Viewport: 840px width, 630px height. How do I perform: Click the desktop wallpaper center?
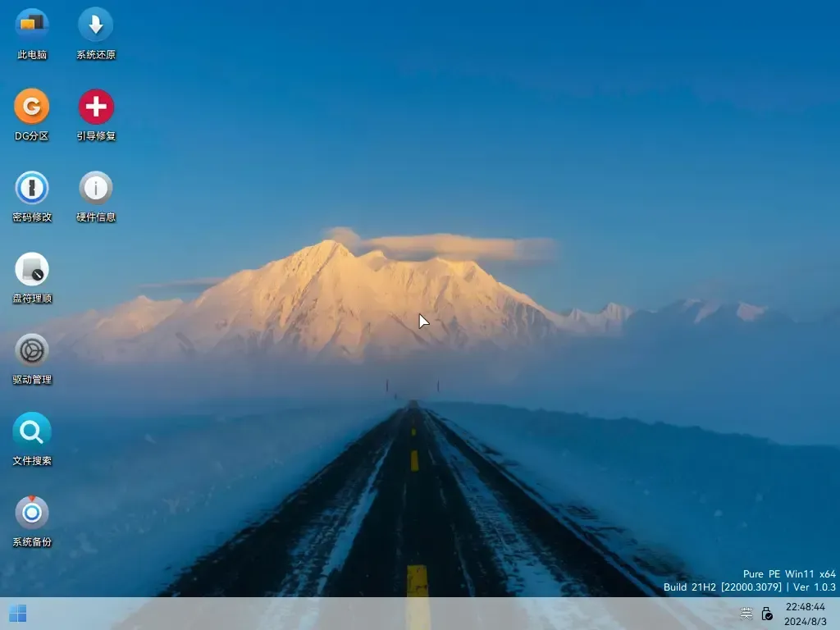(x=420, y=320)
